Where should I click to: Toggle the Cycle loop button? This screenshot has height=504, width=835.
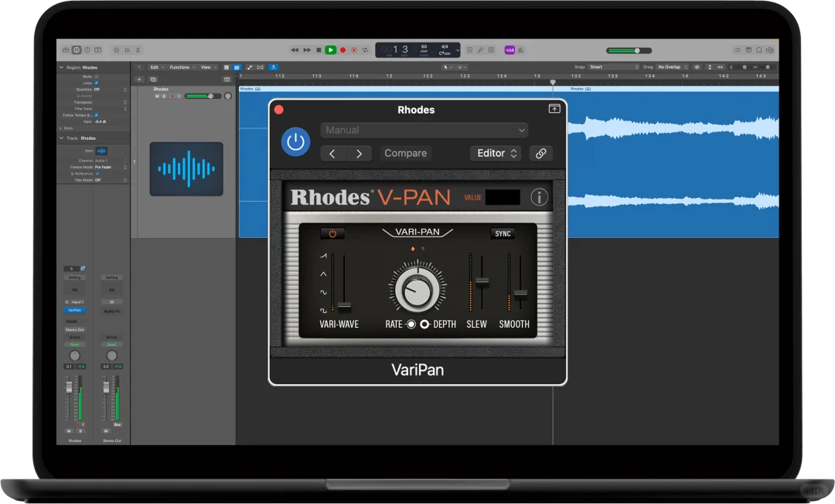pos(365,50)
